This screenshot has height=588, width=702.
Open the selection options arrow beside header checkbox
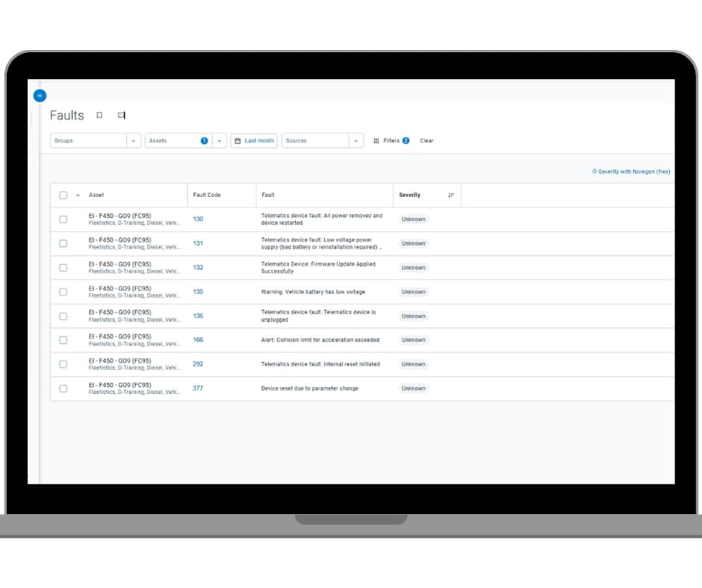78,196
